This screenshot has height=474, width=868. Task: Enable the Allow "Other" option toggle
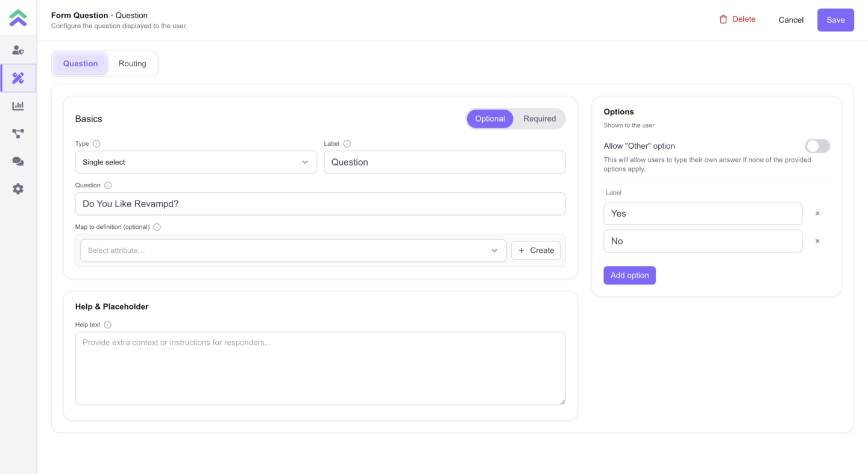click(817, 146)
